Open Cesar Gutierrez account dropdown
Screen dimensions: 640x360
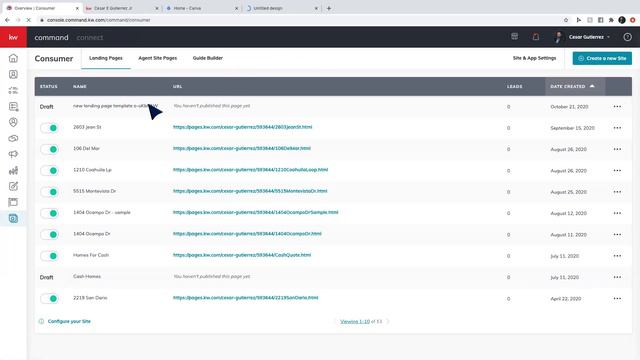tap(589, 37)
